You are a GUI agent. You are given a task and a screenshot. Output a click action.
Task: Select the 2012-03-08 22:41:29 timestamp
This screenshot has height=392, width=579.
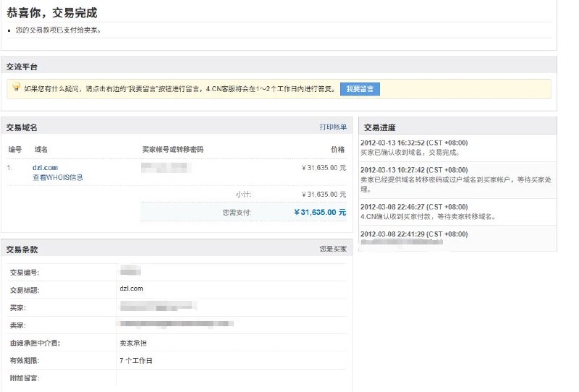pyautogui.click(x=414, y=234)
